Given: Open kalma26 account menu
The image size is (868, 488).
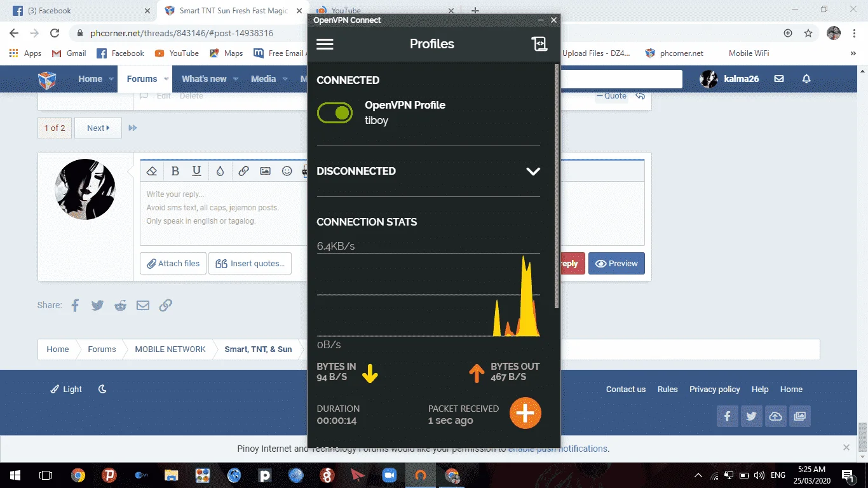Looking at the screenshot, I should tap(729, 79).
